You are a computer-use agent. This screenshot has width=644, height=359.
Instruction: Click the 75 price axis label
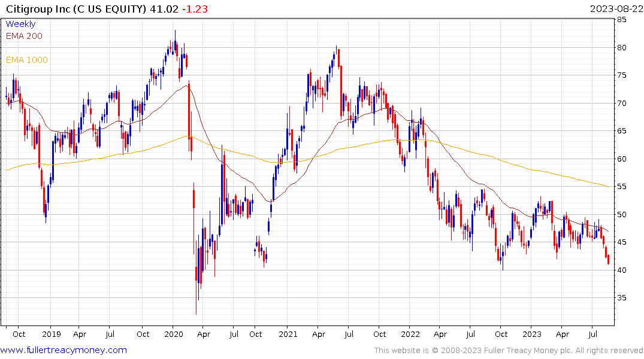(x=621, y=75)
